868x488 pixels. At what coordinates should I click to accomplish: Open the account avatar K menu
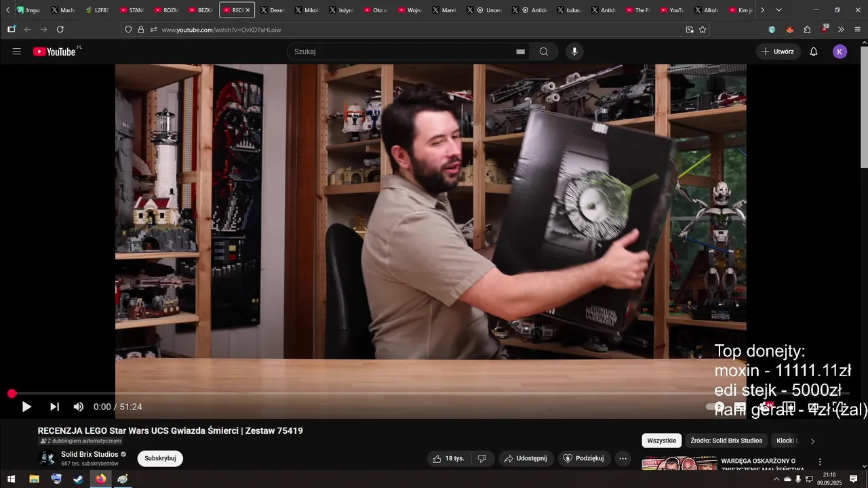[840, 52]
